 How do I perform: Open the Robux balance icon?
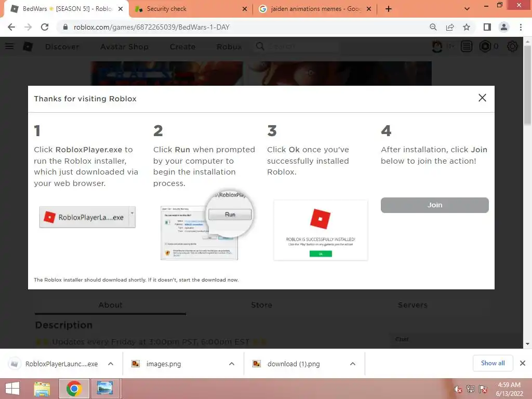pos(485,46)
